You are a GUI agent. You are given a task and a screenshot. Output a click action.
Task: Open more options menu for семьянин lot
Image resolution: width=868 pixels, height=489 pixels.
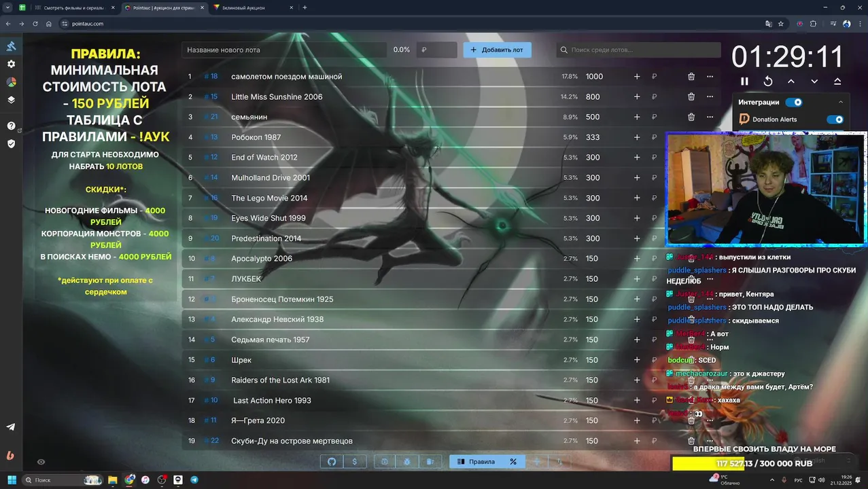(710, 117)
